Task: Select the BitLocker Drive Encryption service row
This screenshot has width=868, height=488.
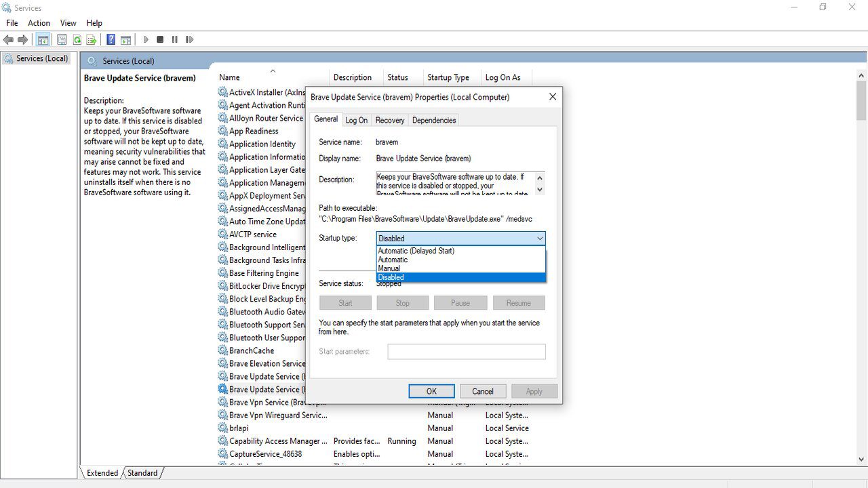Action: pos(262,286)
